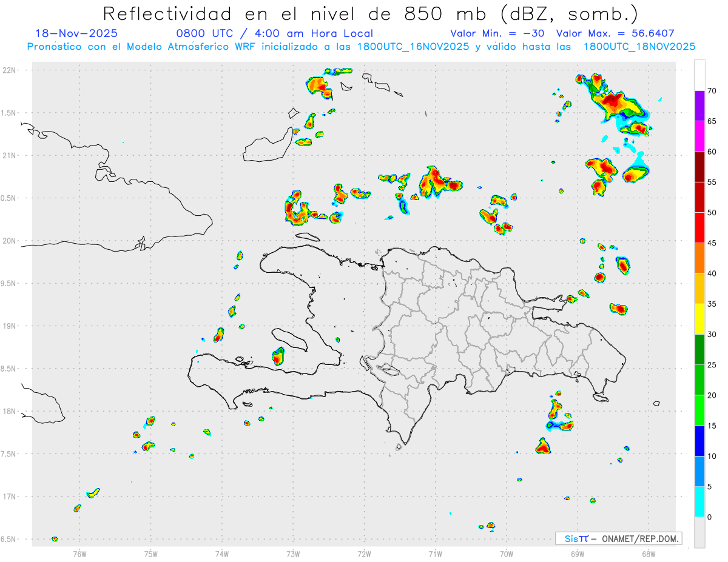
Task: Click the longitude label '72W'
Action: point(364,554)
